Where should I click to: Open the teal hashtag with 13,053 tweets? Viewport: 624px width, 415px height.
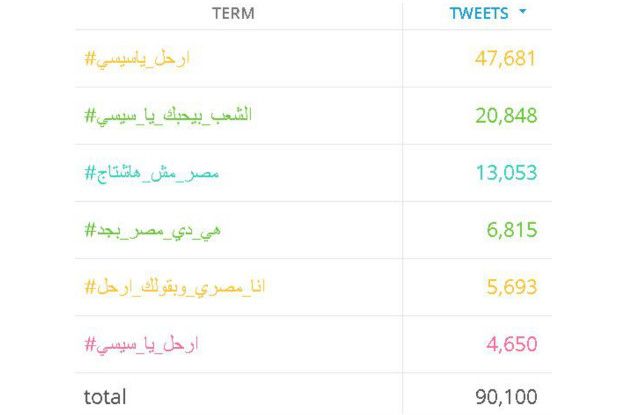152,173
